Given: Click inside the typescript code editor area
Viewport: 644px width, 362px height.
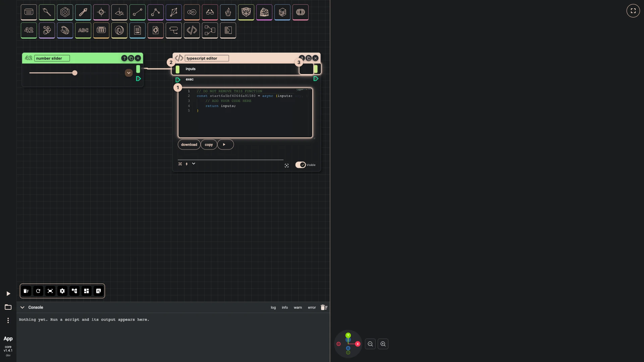Looking at the screenshot, I should point(245,113).
